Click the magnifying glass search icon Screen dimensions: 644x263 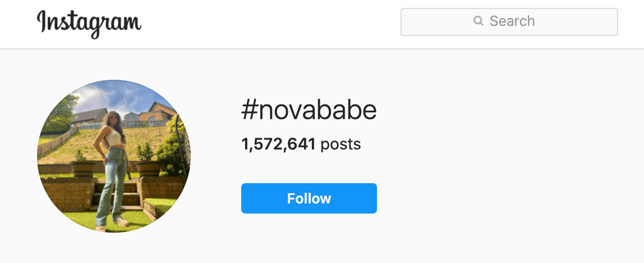(x=479, y=21)
